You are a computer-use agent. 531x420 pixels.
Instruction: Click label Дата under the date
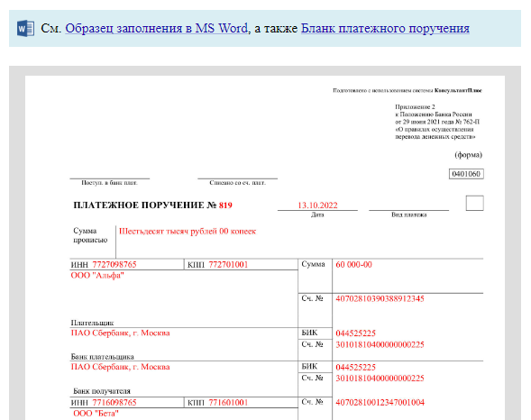[317, 215]
